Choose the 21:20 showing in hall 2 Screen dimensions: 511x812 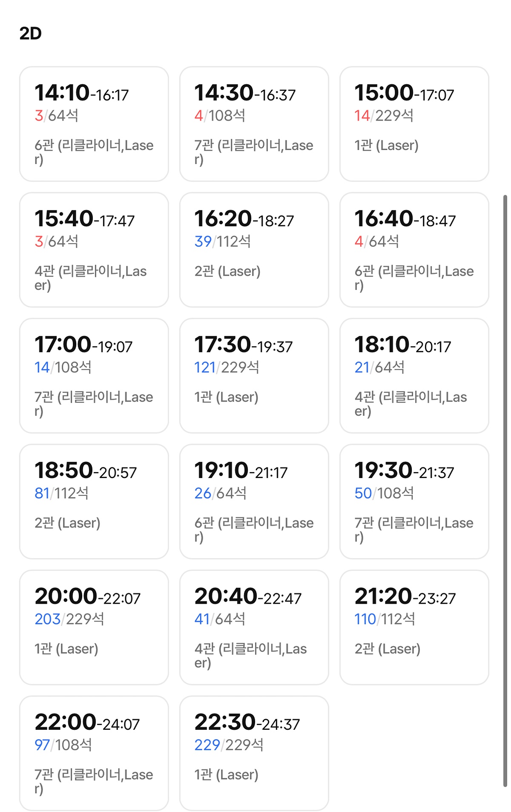(414, 627)
